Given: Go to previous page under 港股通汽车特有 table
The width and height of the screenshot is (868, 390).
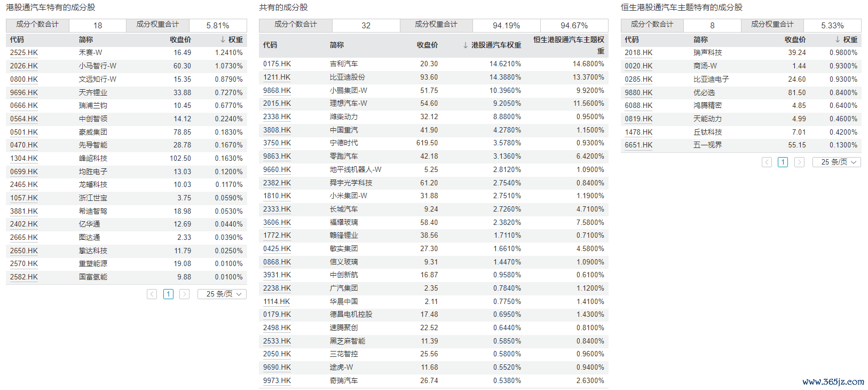Looking at the screenshot, I should [x=152, y=294].
